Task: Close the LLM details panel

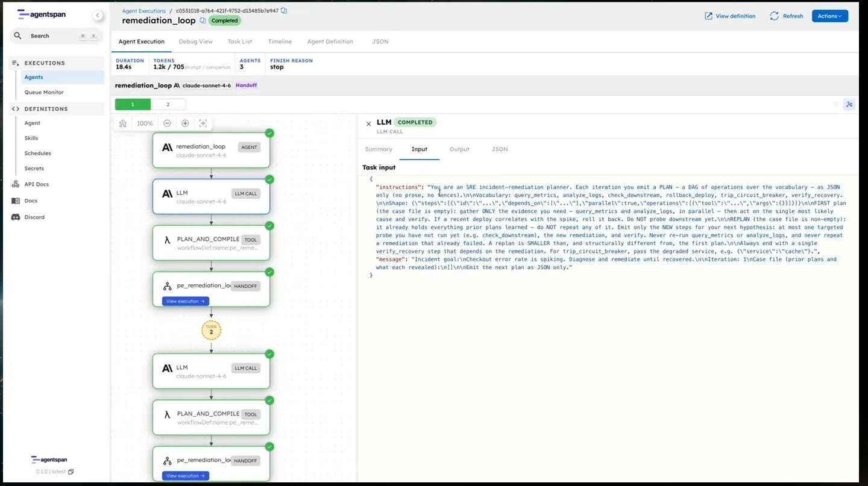Action: [x=368, y=124]
